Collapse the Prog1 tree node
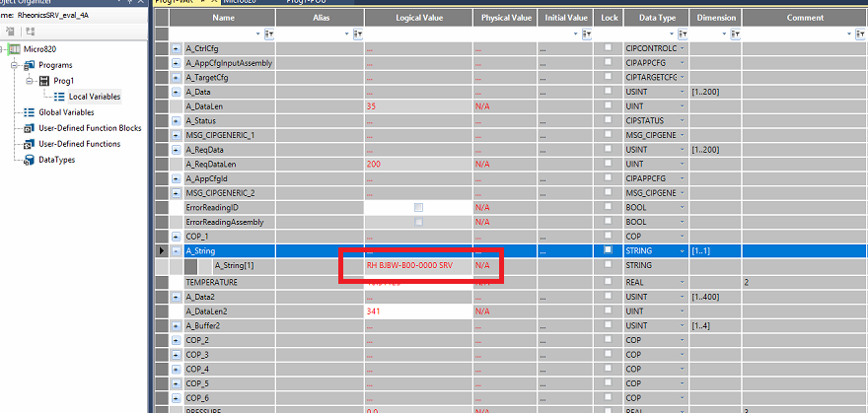The width and height of the screenshot is (868, 413). pyautogui.click(x=29, y=81)
